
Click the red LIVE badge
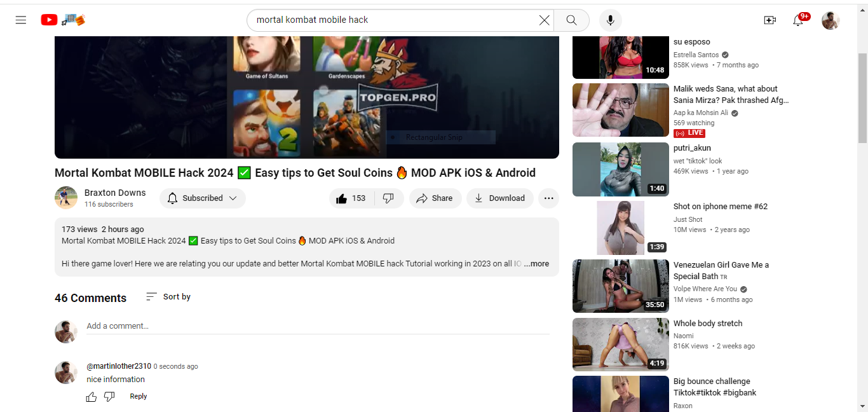[x=689, y=134]
